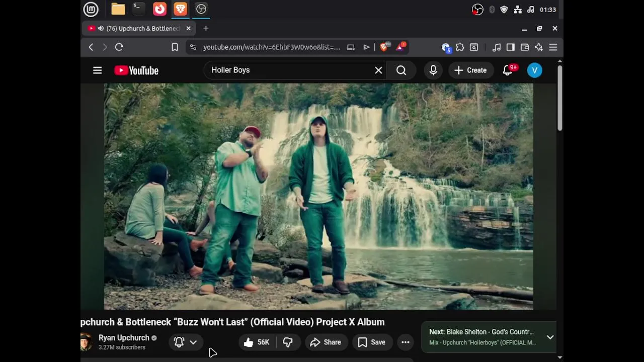Open the sound tray music icon
644x362 pixels.
[530, 10]
